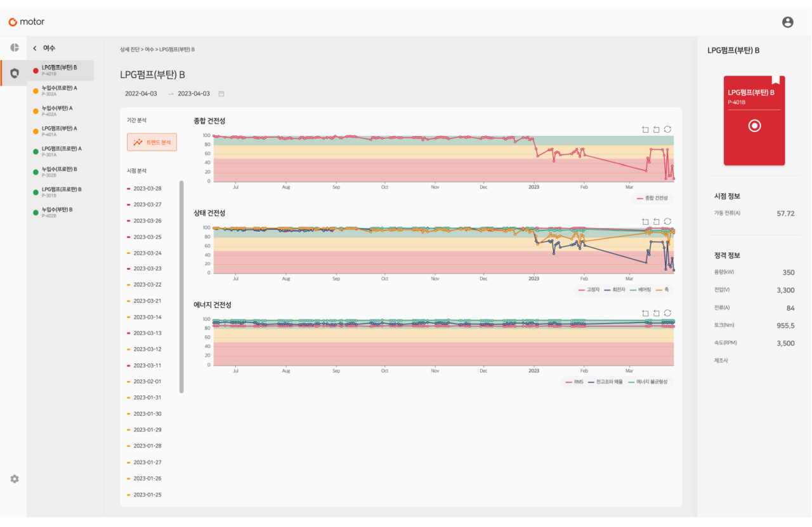Open the calendar icon next to date range
The width and height of the screenshot is (812, 527).
pos(221,94)
